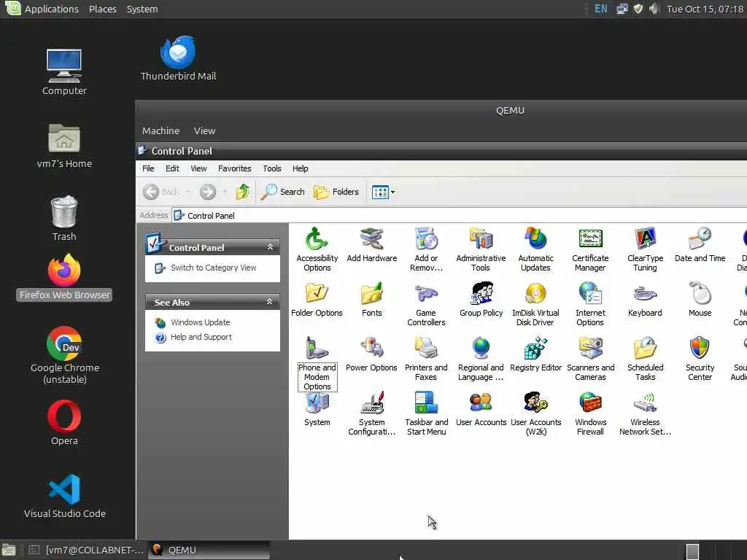
Task: Open System Configuration icon
Action: [371, 414]
